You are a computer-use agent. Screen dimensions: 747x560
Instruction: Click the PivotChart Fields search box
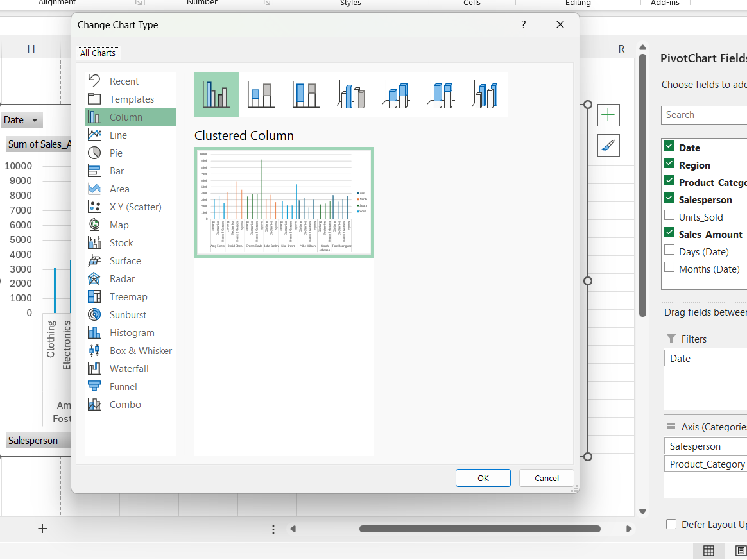click(x=704, y=115)
